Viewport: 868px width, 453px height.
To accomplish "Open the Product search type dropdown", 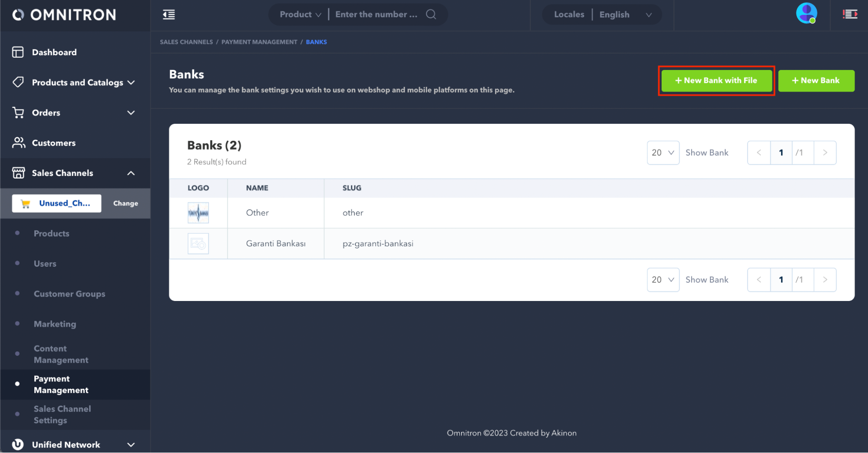I will click(300, 14).
